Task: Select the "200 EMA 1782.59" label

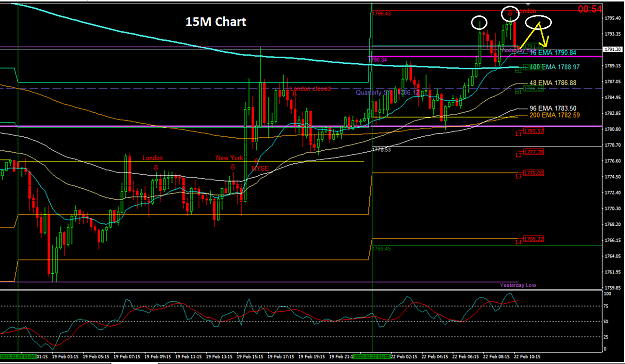Action: coord(554,115)
